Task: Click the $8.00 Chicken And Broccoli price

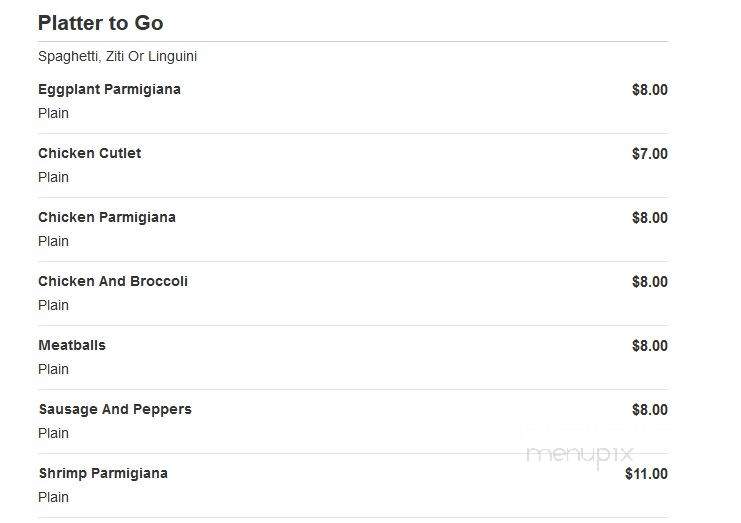Action: tap(650, 282)
